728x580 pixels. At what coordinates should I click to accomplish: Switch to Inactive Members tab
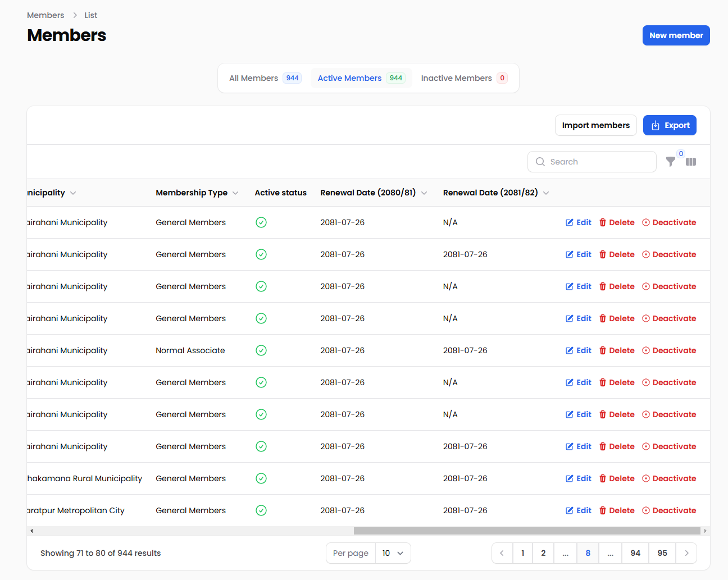[463, 78]
